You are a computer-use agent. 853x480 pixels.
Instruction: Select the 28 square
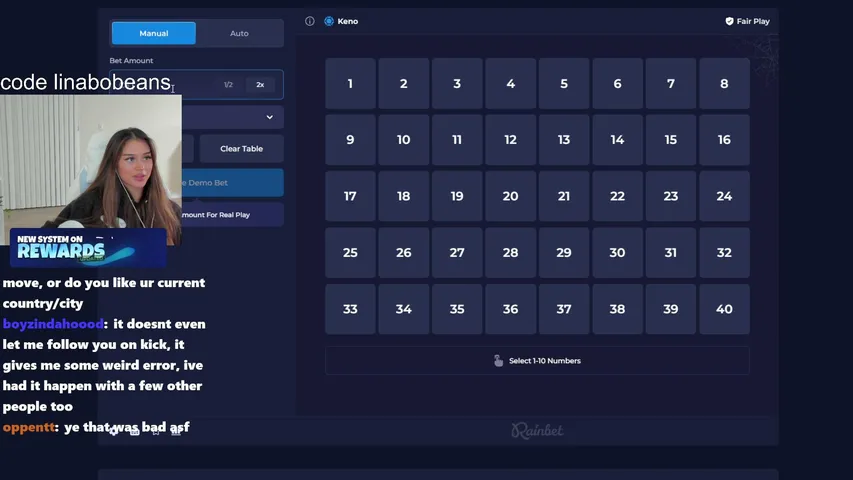510,253
